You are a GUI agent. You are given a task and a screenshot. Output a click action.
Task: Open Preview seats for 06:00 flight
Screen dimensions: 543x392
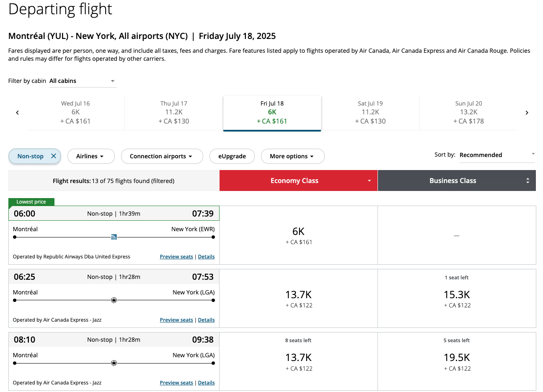[176, 257]
